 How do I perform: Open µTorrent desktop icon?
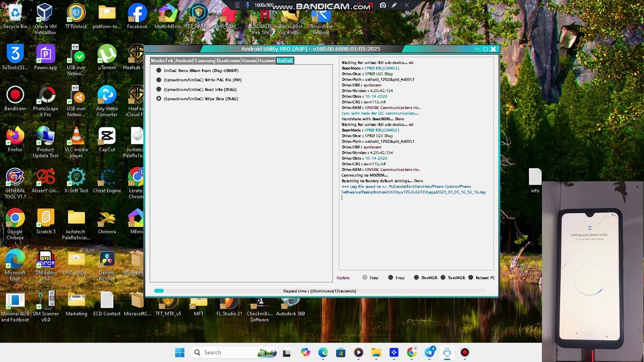click(x=107, y=57)
